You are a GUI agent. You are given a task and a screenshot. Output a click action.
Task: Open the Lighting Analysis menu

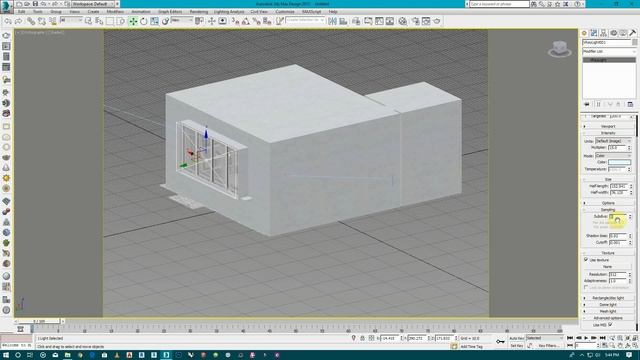click(229, 12)
